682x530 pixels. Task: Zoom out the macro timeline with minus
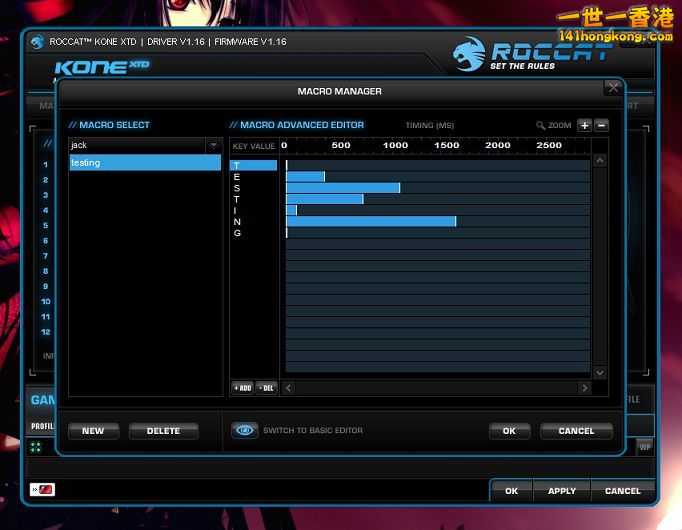pos(602,126)
